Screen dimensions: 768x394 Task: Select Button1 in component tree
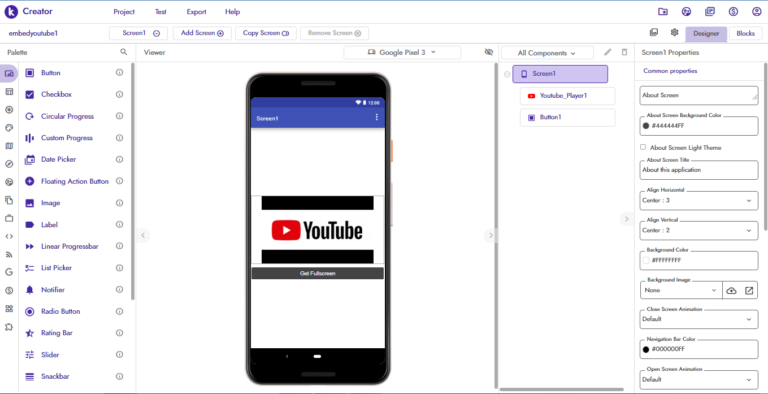[567, 118]
